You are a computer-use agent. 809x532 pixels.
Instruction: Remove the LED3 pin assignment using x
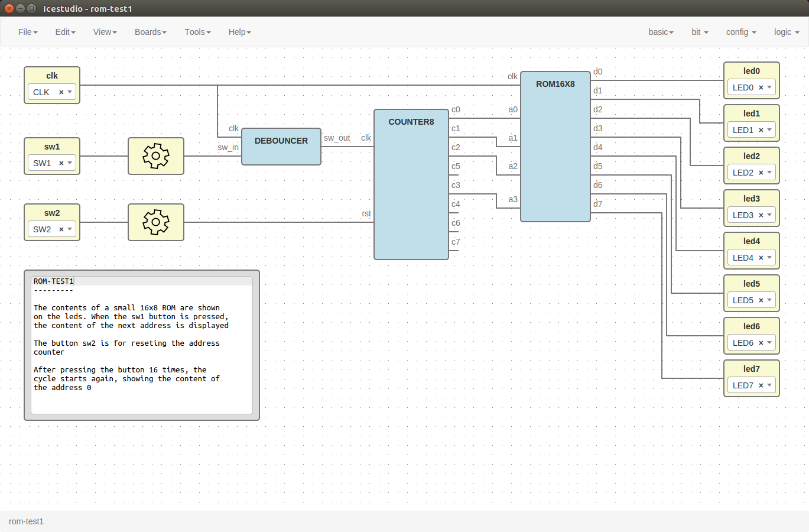761,215
